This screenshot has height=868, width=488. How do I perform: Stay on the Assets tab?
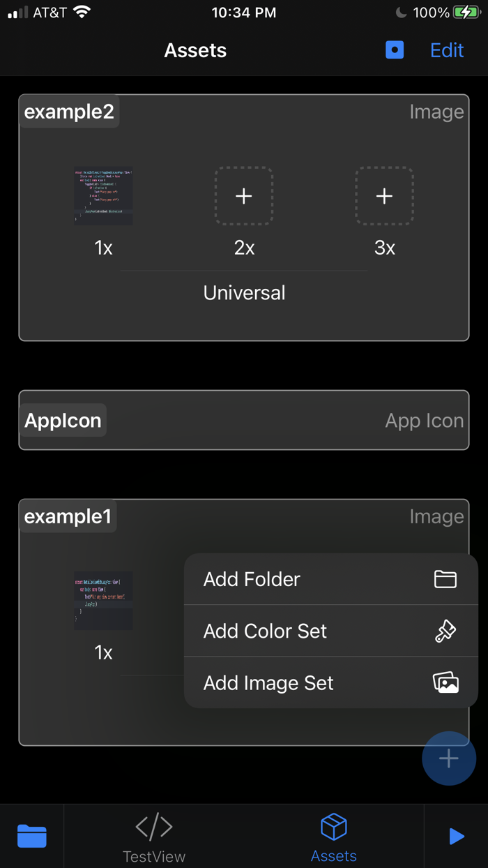(x=333, y=836)
